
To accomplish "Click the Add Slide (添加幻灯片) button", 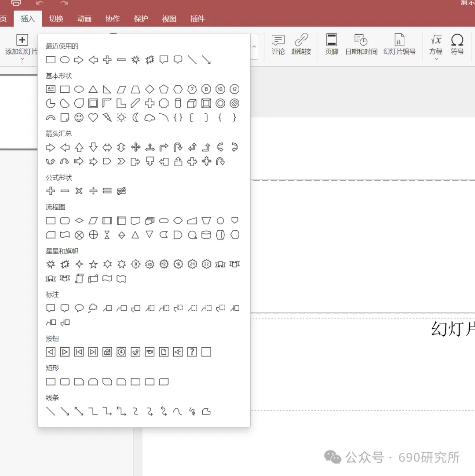I will [22, 44].
